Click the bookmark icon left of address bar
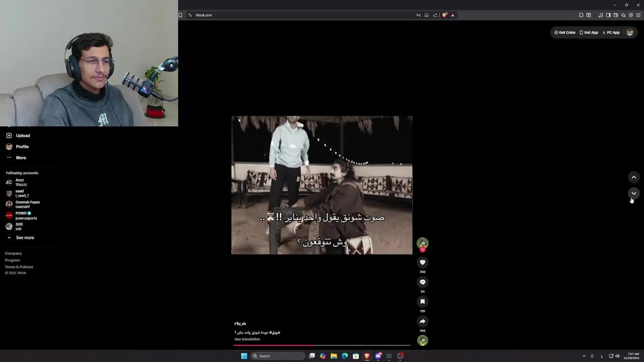 pyautogui.click(x=180, y=15)
